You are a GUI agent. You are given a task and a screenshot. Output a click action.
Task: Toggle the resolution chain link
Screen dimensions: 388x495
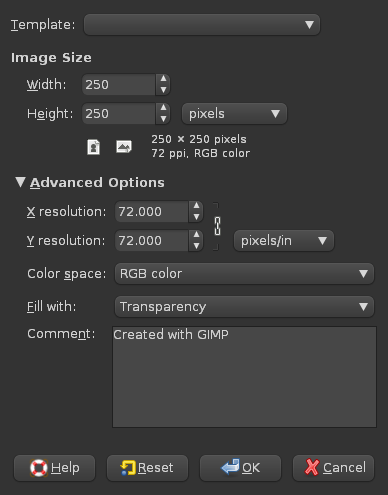217,226
